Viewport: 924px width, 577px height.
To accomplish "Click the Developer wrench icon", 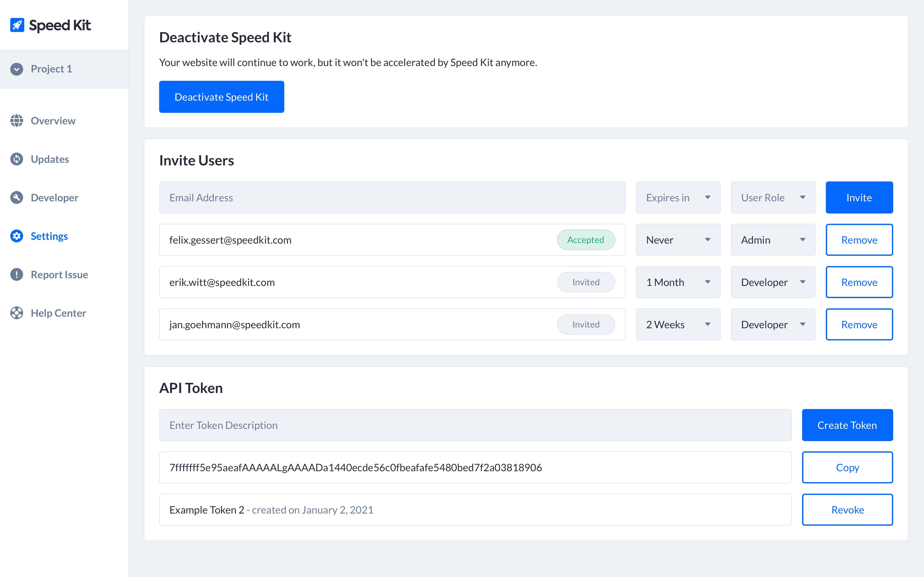I will 17,198.
